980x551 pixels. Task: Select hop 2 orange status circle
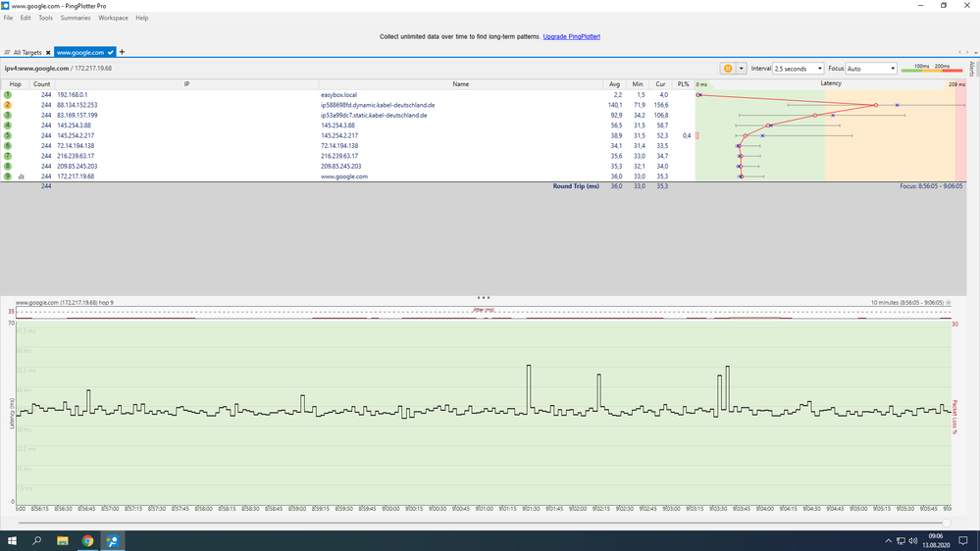tap(8, 105)
